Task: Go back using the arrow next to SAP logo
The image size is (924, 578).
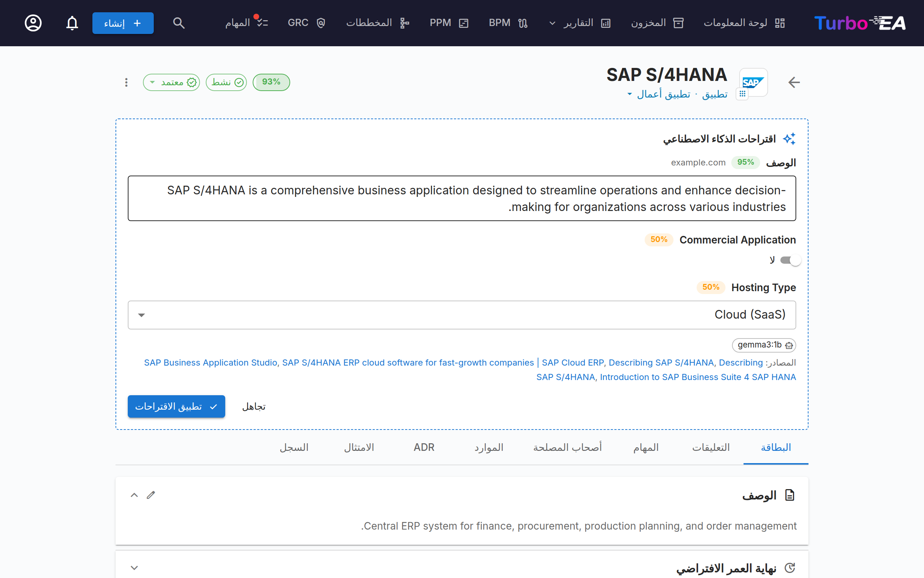Action: click(x=794, y=82)
